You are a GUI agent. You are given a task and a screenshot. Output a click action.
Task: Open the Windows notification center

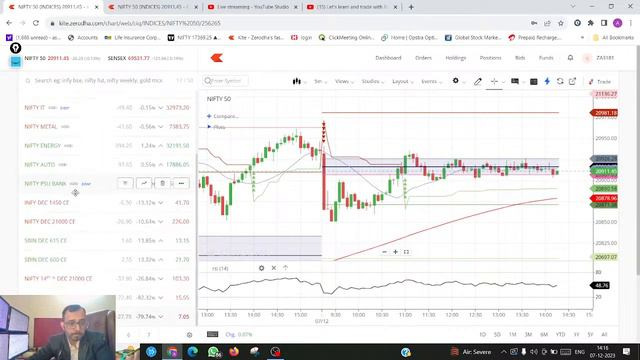[x=627, y=351]
